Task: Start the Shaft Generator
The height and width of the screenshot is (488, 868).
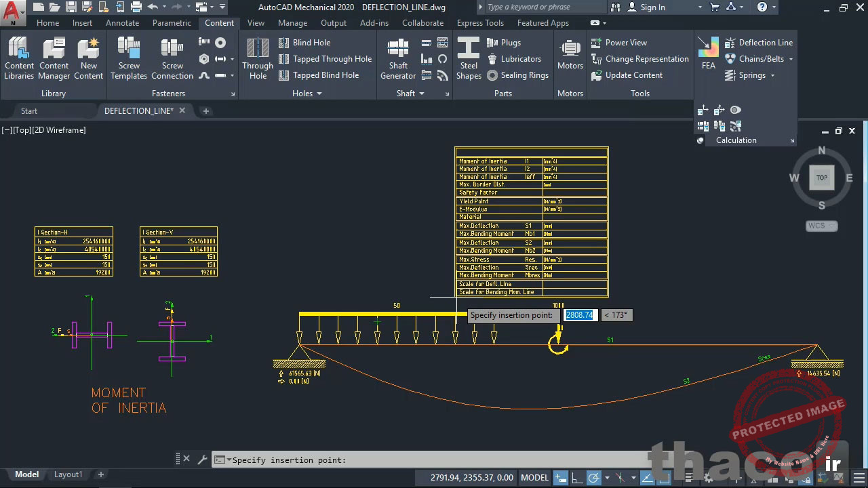Action: point(398,58)
